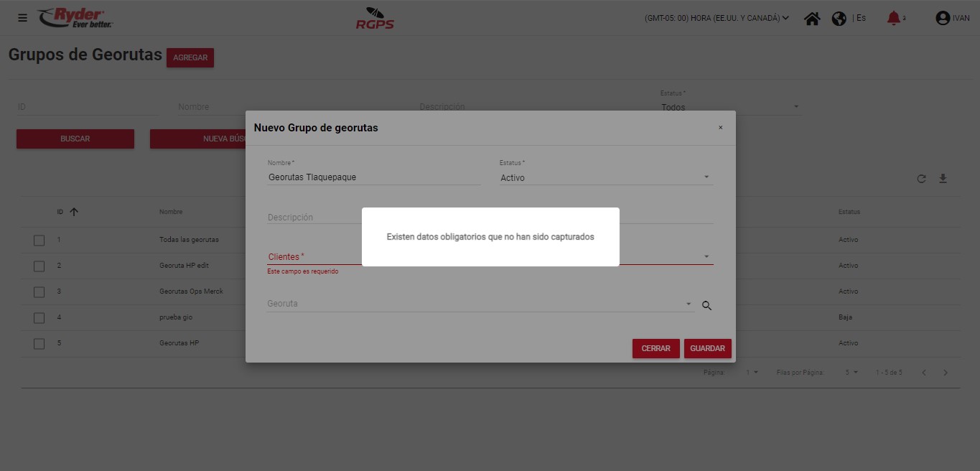The height and width of the screenshot is (471, 980).
Task: Click the globe language icon
Action: pos(839,19)
